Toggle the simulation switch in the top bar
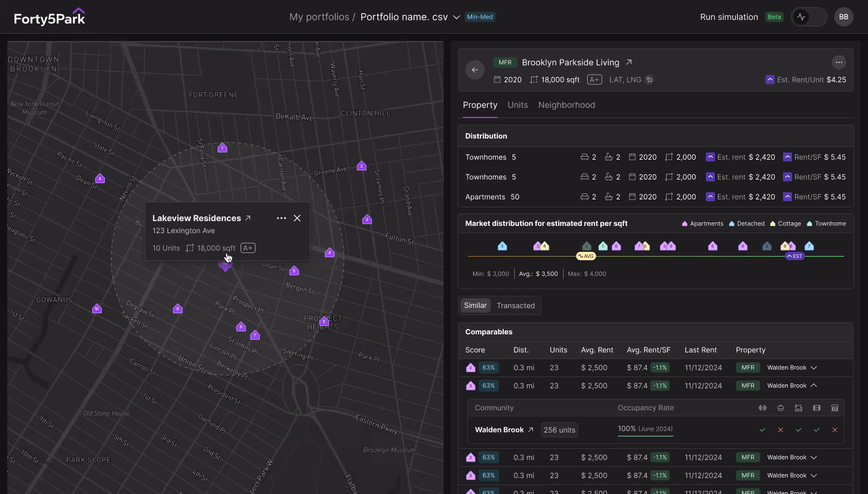Screen dimensions: 868x494 tap(808, 16)
